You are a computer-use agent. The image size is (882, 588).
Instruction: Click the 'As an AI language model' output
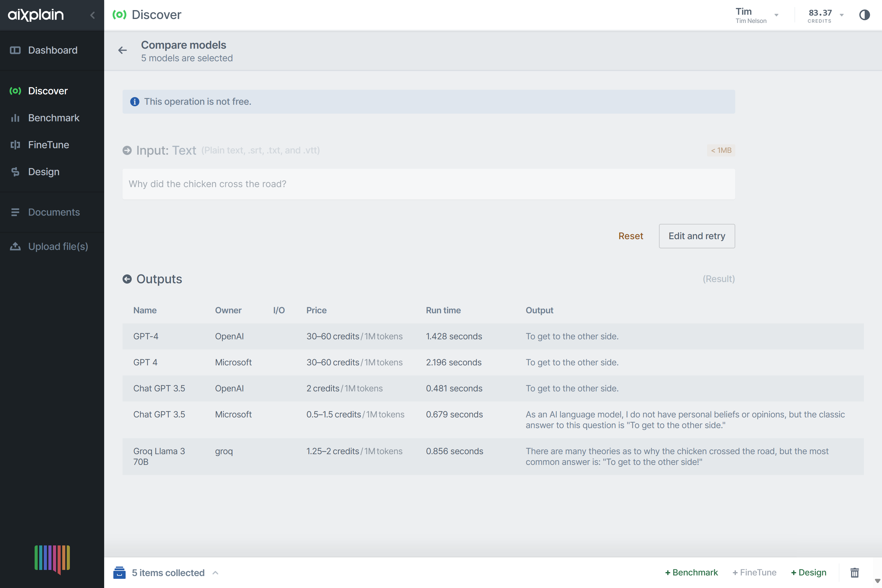(x=685, y=420)
